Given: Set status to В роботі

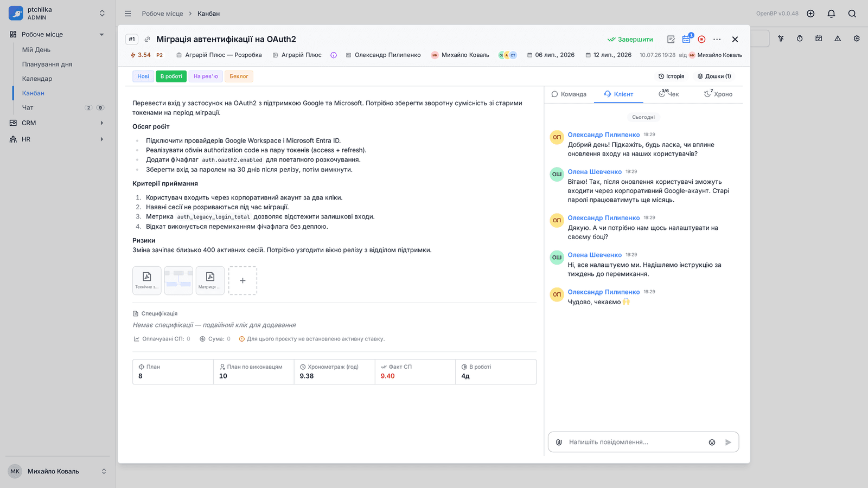Looking at the screenshot, I should (x=171, y=76).
